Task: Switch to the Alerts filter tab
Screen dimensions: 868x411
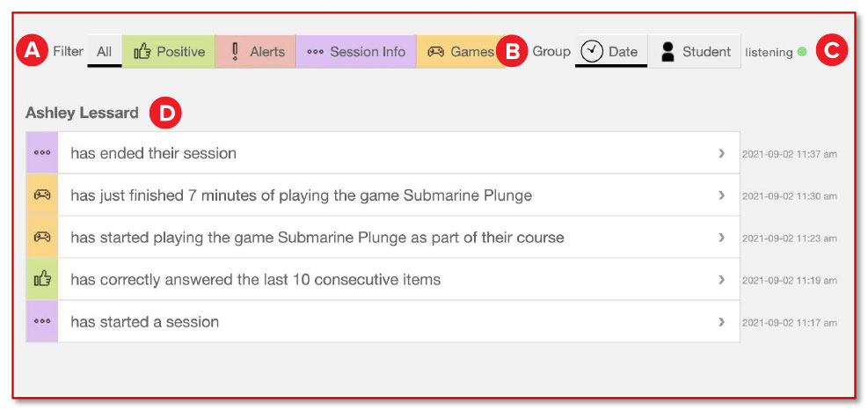Action: [256, 52]
